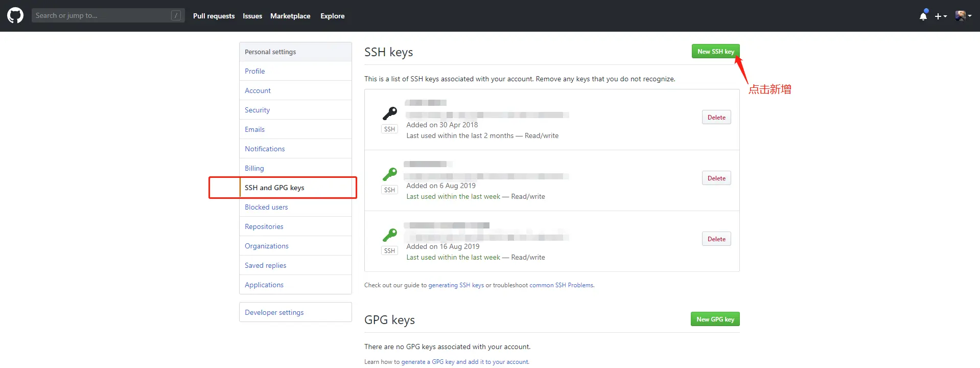Click the New SSH key button
The height and width of the screenshot is (368, 980).
click(715, 51)
